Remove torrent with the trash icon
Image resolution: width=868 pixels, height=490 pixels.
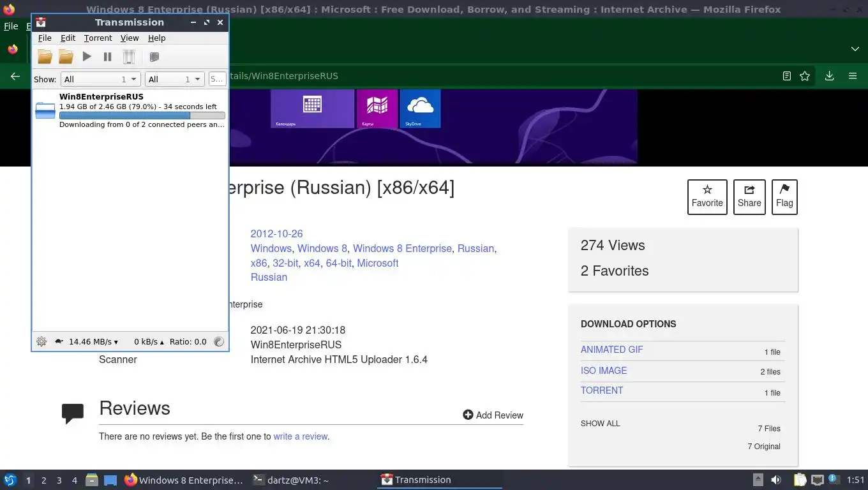click(129, 57)
